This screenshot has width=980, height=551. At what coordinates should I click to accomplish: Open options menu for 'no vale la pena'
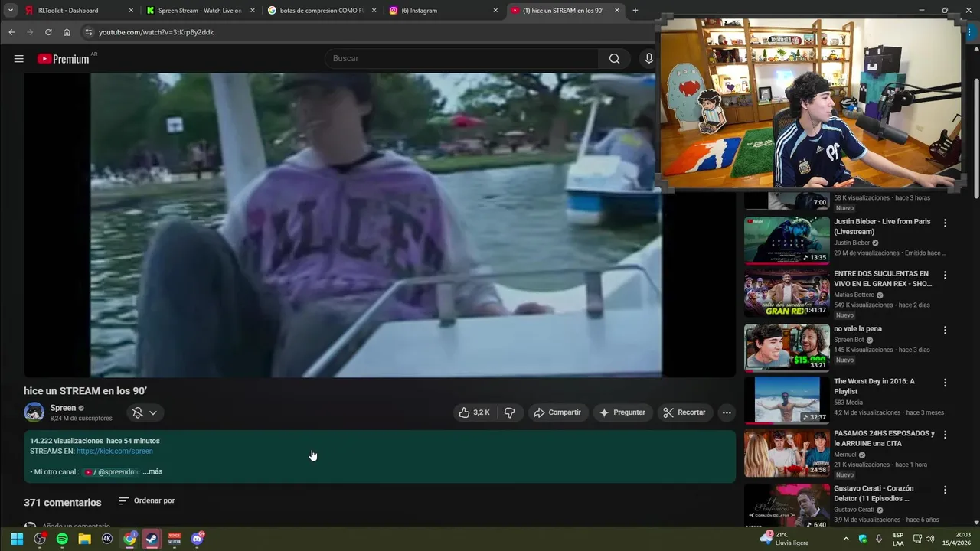click(x=945, y=330)
